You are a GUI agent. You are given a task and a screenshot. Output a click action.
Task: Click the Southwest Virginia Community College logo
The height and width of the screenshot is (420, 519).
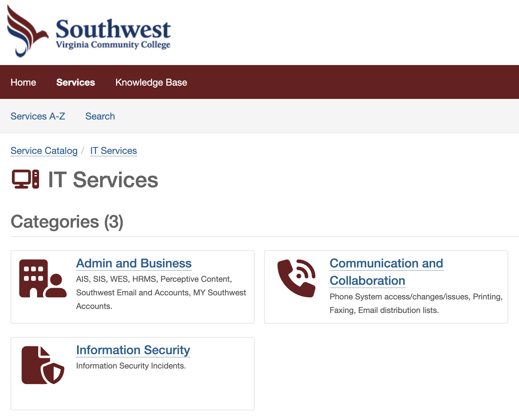pos(89,31)
